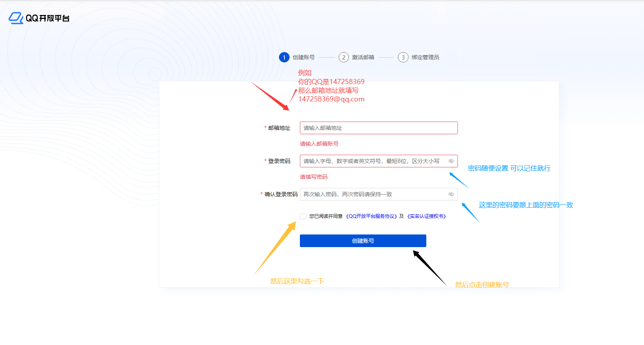This screenshot has width=644, height=345.
Task: Focus the 邮箱地址 input field
Action: (378, 128)
